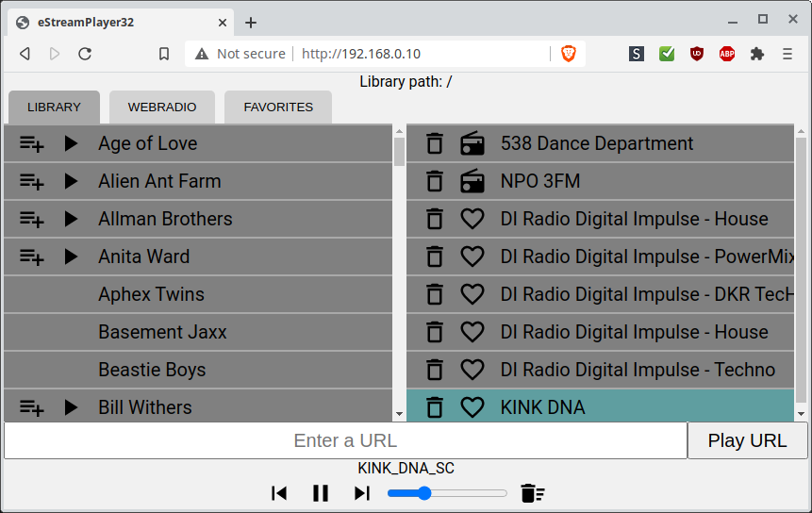This screenshot has width=812, height=513.
Task: Expand the Basement Jaxx folder
Action: pos(162,332)
